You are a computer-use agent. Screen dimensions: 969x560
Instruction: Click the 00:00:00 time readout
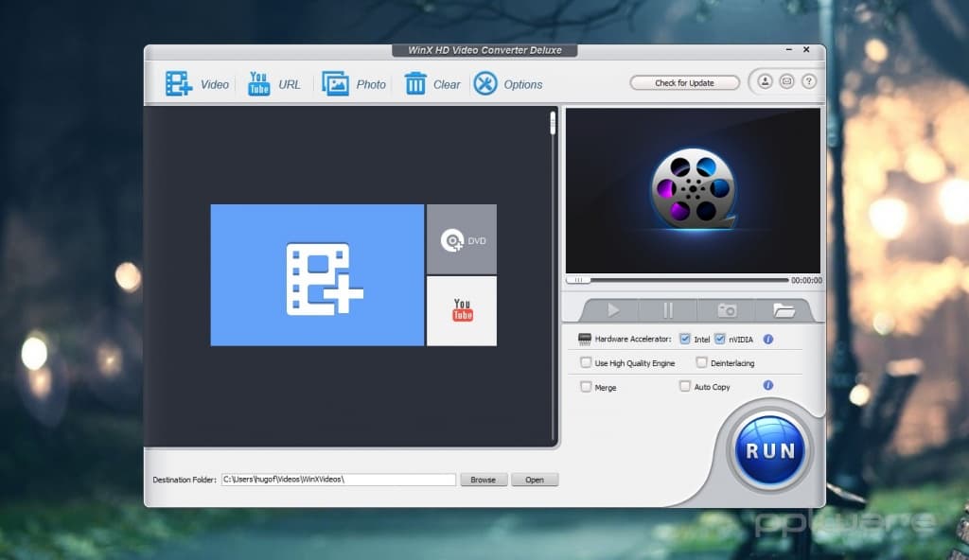pyautogui.click(x=806, y=281)
